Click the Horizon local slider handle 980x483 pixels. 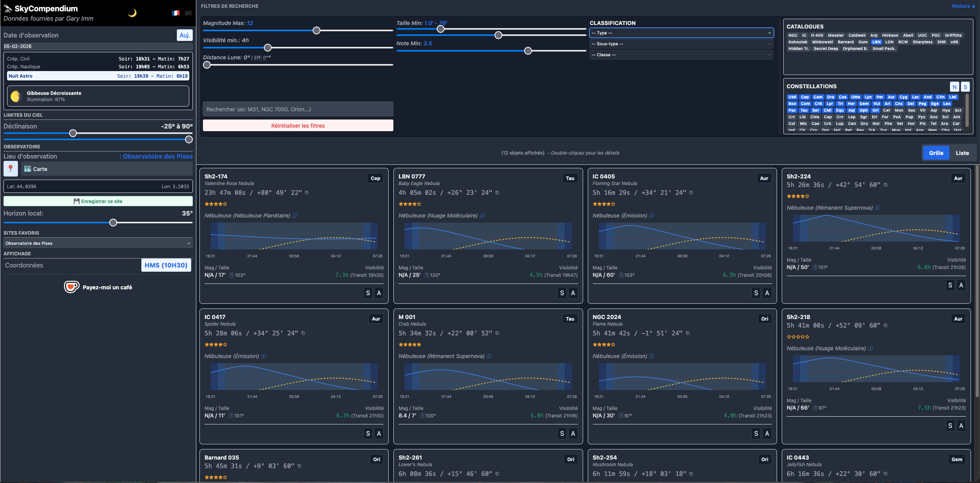click(x=113, y=223)
